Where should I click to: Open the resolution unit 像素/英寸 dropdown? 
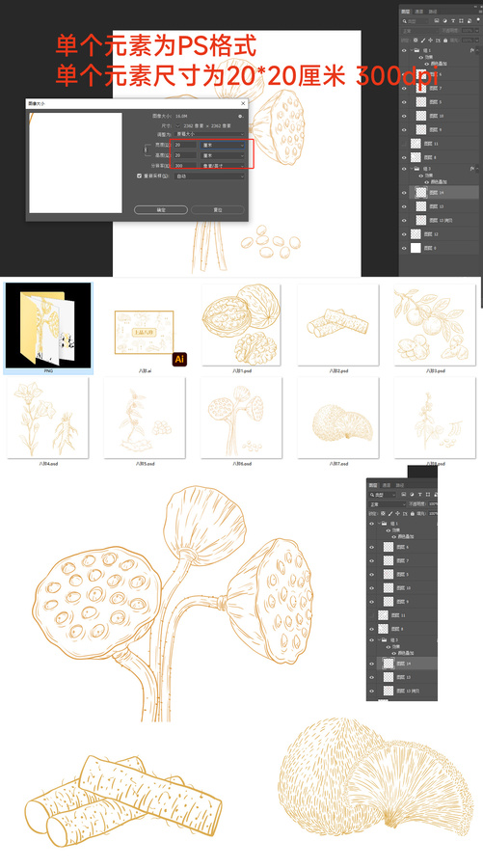coord(223,166)
